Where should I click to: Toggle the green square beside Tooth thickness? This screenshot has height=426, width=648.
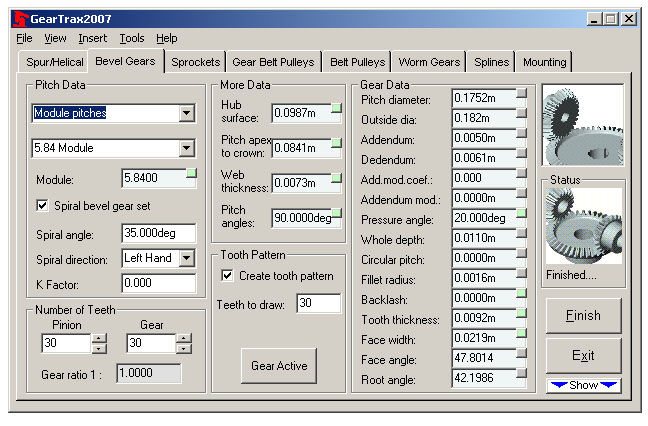522,313
